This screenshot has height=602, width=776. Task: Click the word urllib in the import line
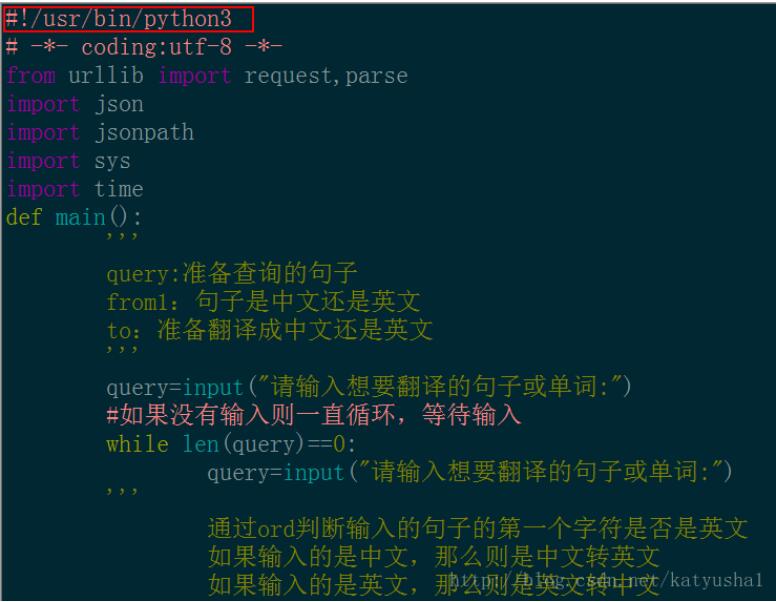point(106,76)
